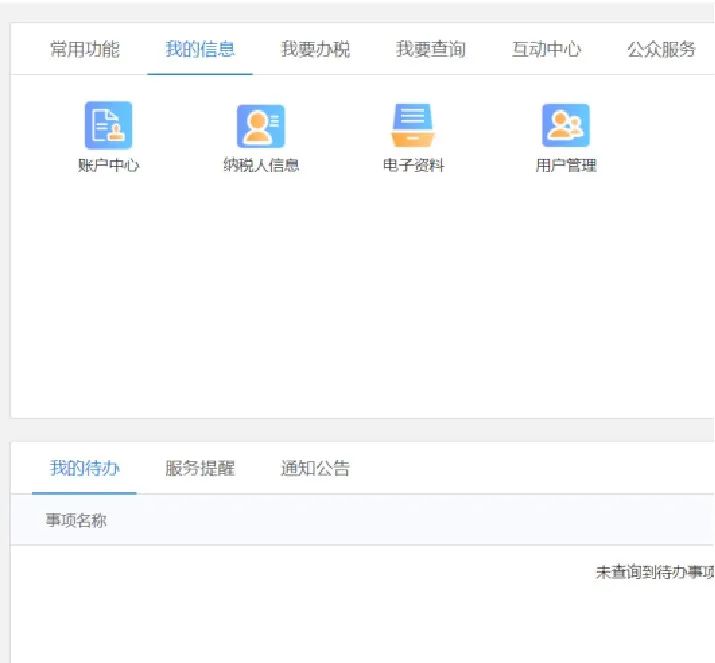Open the 纳税人信息 icon
The height and width of the screenshot is (663, 715).
(261, 126)
